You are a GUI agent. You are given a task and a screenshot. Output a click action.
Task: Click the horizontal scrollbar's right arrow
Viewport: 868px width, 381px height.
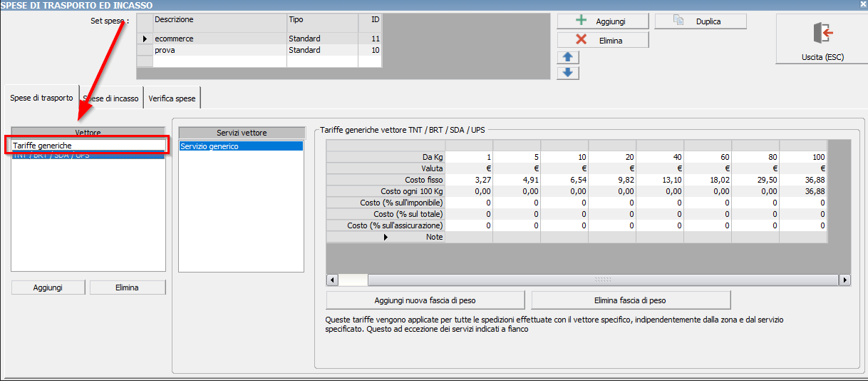tap(844, 280)
